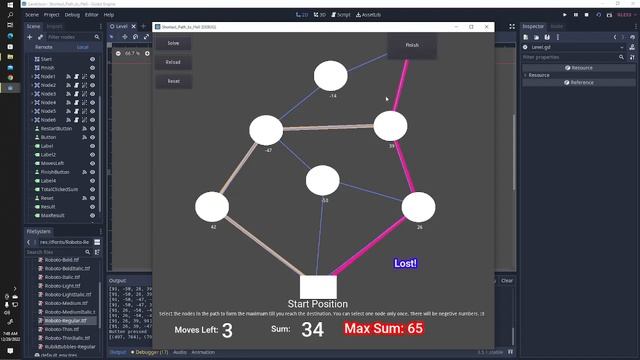The height and width of the screenshot is (360, 640).
Task: Open the FileSystem dock options menu
Action: [x=101, y=231]
